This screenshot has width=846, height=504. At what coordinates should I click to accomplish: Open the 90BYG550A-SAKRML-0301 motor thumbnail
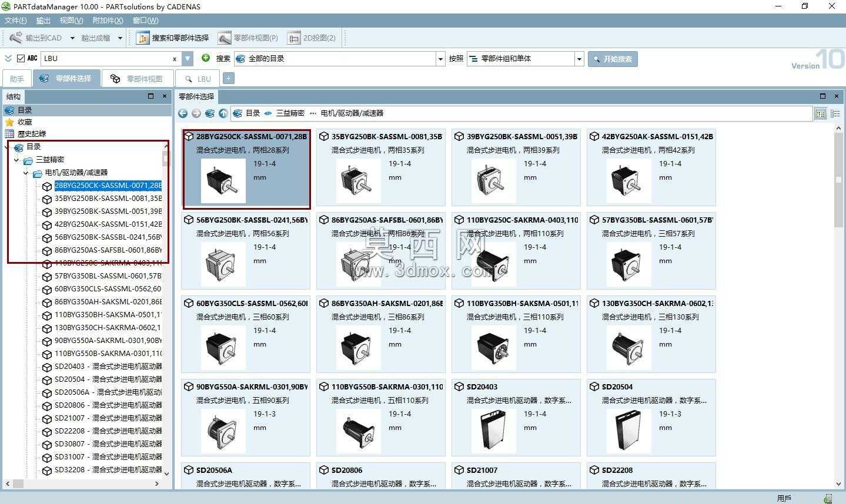223,431
